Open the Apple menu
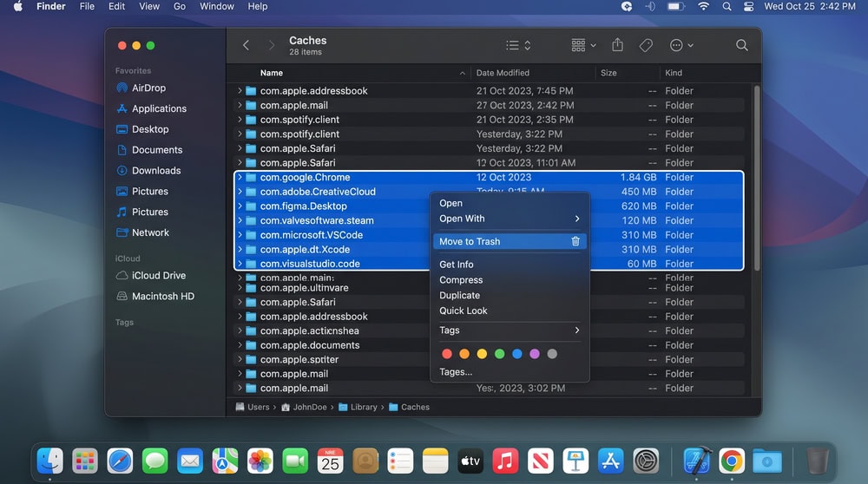868x484 pixels. (17, 7)
